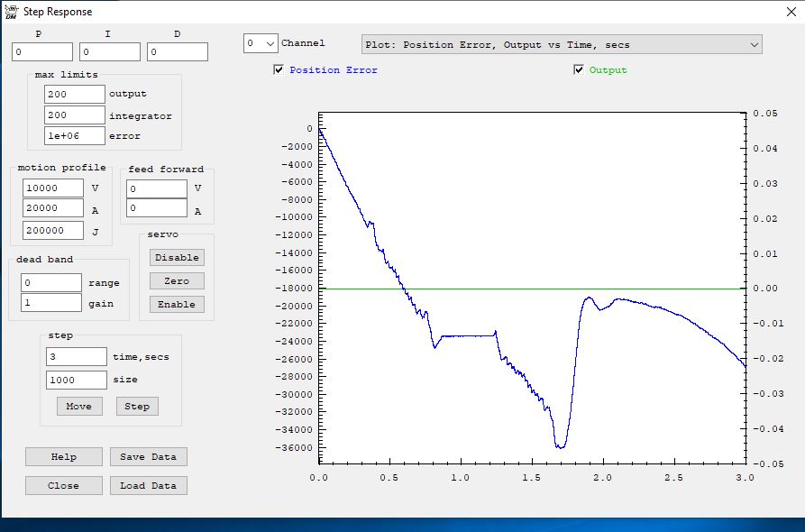Click the Close button at bottom left

pos(63,486)
